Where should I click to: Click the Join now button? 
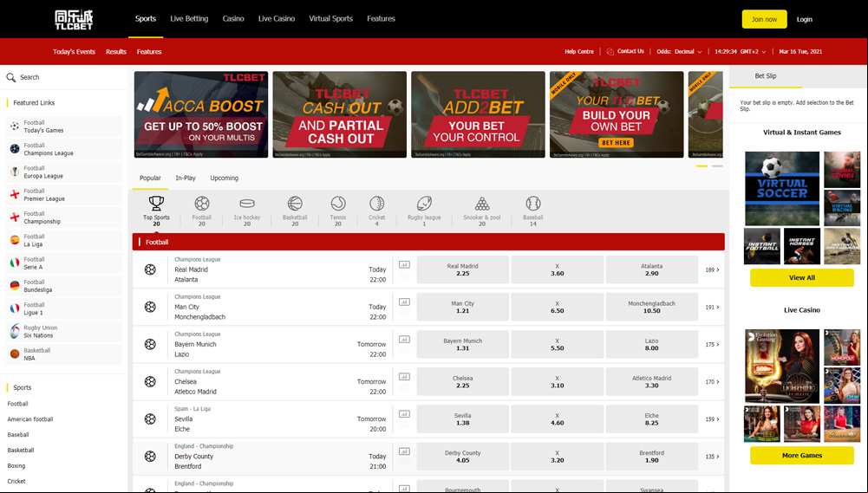click(x=764, y=19)
